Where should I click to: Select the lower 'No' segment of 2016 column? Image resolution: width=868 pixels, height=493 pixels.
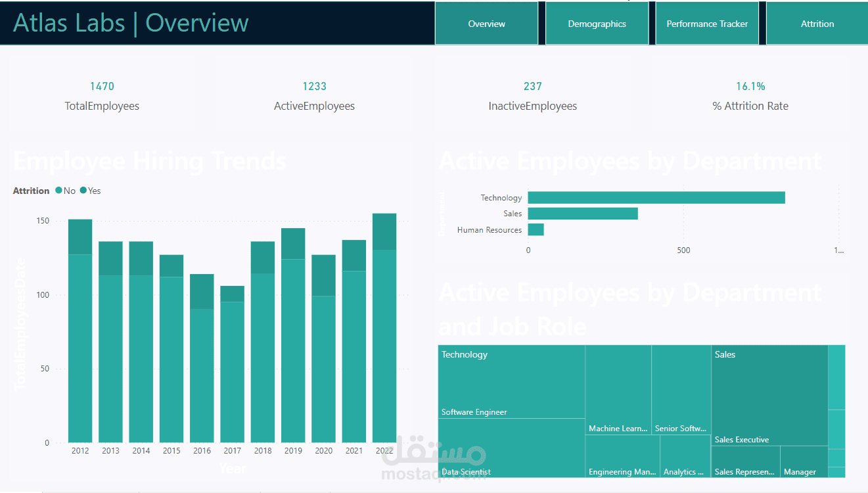202,375
